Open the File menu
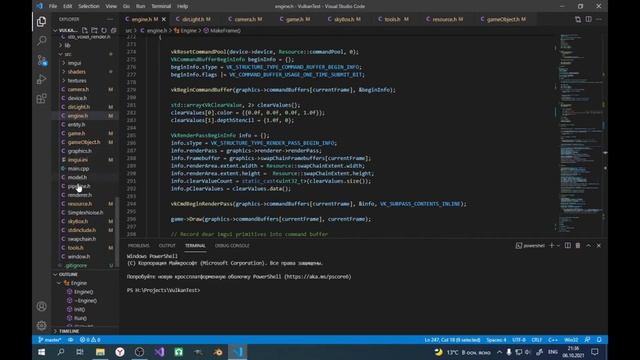The width and height of the screenshot is (640, 360). (53, 6)
